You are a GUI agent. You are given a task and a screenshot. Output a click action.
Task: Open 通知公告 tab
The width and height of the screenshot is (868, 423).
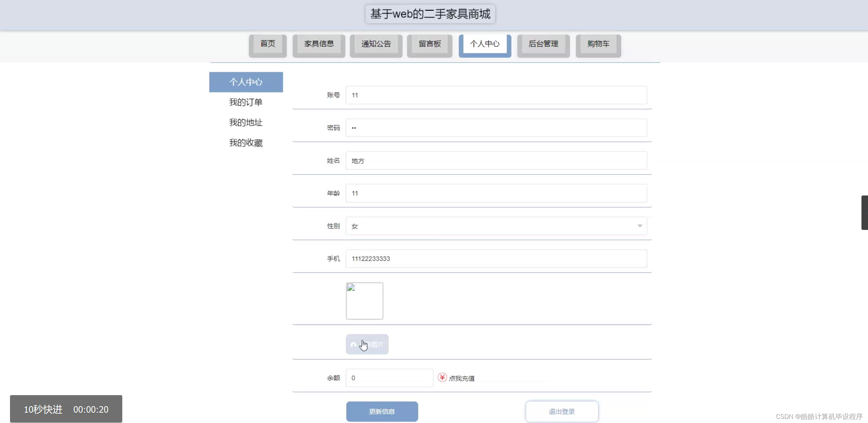pos(376,44)
